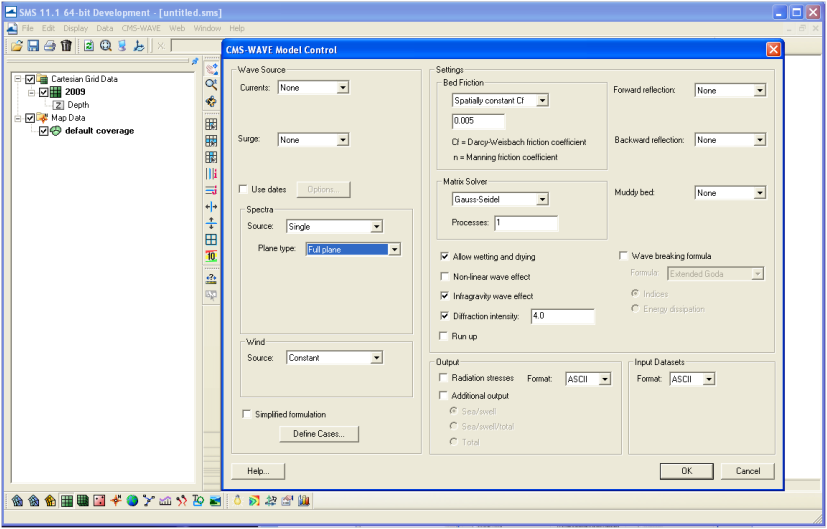Open the Spectra Source dropdown
The height and width of the screenshot is (529, 827).
click(334, 226)
